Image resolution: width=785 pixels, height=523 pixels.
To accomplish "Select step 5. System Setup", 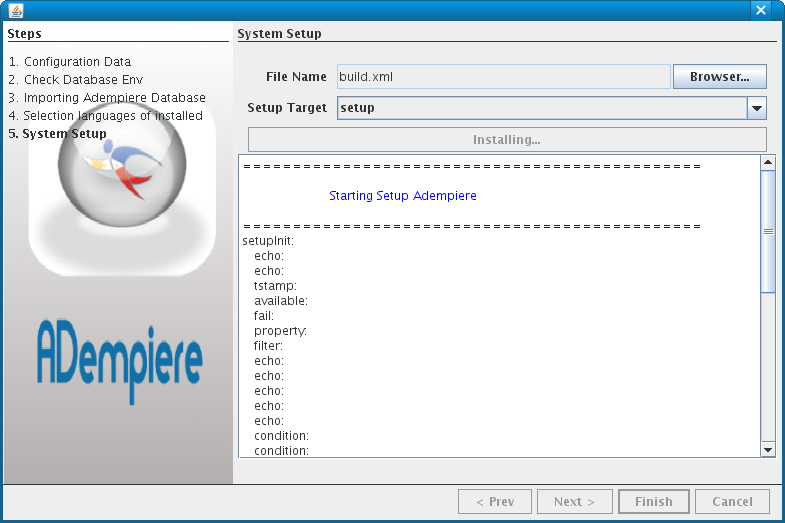I will [x=58, y=134].
